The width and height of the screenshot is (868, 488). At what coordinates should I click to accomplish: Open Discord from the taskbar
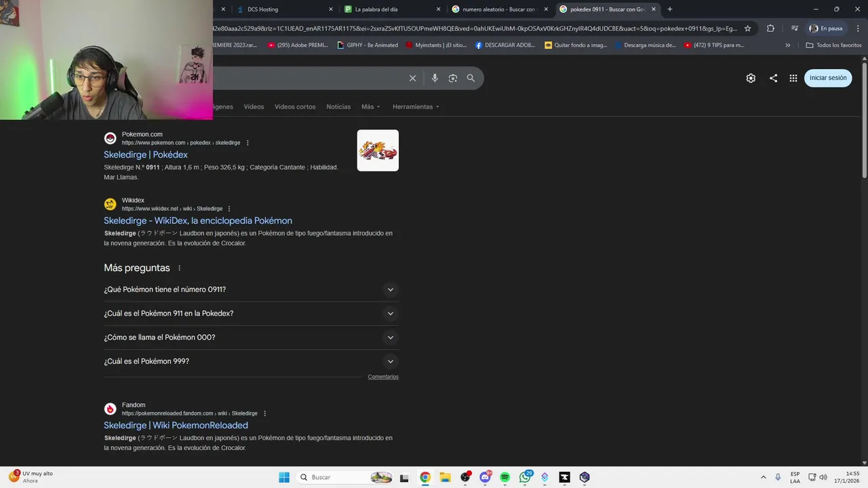(485, 477)
